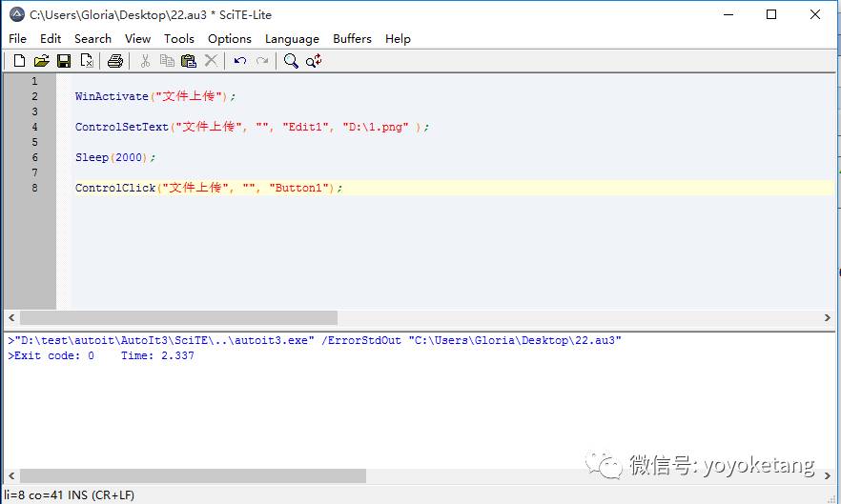Viewport: 841px width, 504px height.
Task: Click line number 4 in the margin
Action: (34, 127)
